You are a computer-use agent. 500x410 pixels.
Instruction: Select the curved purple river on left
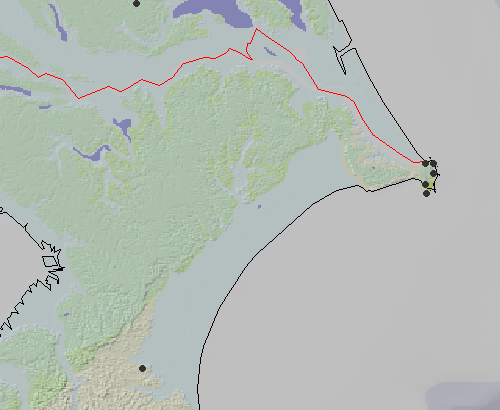coord(92,153)
